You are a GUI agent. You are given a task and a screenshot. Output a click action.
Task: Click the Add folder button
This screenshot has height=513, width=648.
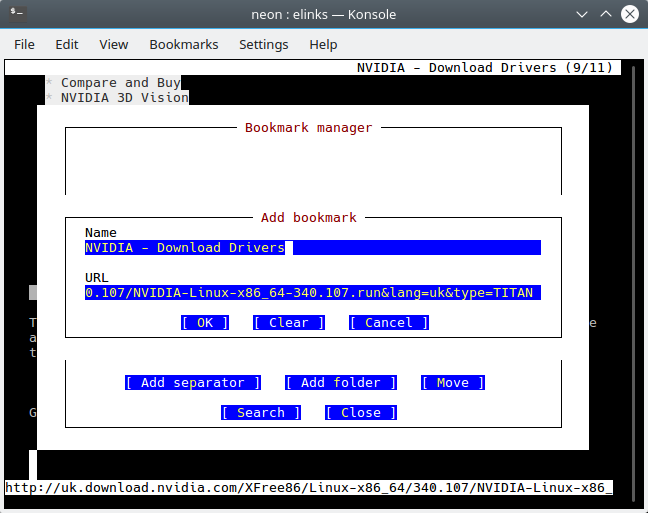coord(341,382)
